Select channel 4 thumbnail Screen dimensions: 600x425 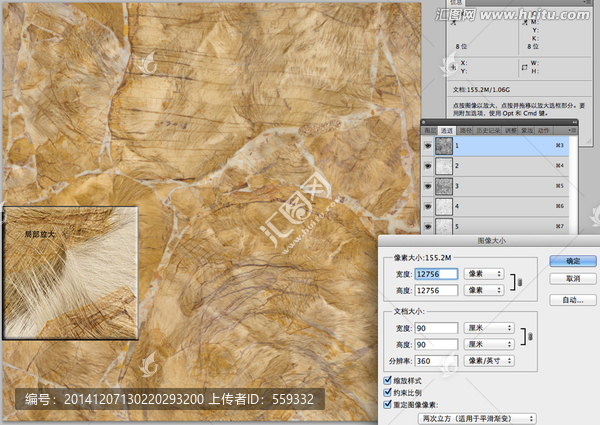coord(444,207)
